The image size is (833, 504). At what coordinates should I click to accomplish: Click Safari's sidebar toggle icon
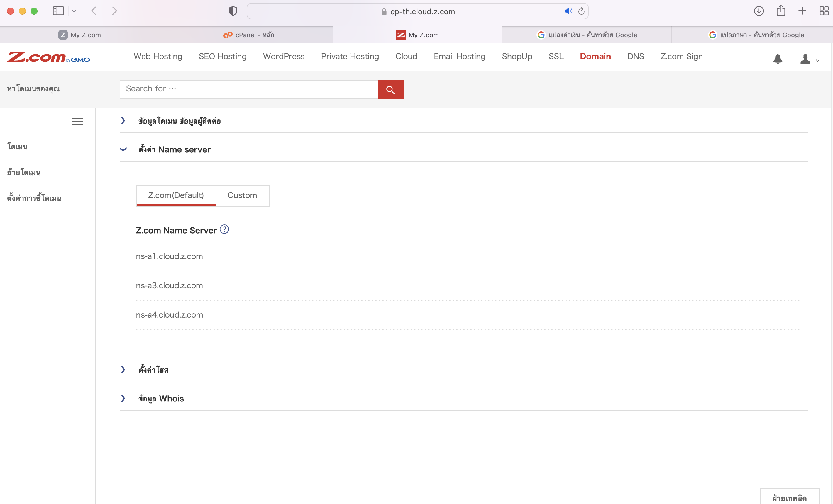pyautogui.click(x=58, y=11)
